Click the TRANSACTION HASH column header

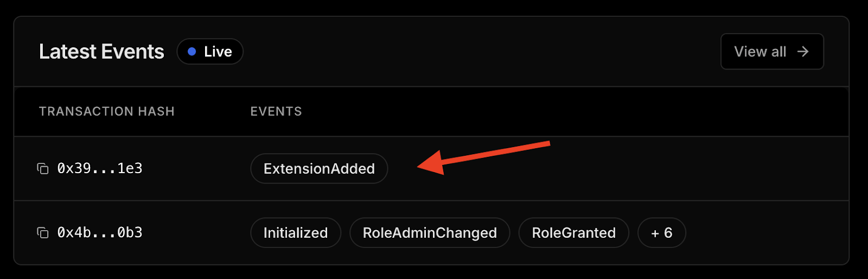pos(106,111)
